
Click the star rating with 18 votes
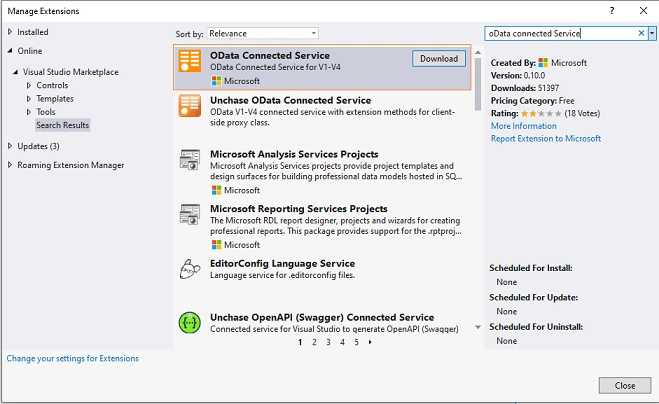[541, 114]
